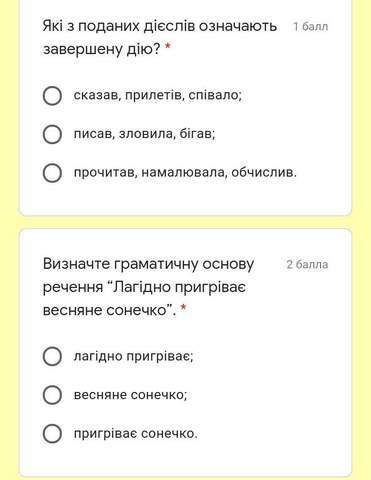Click the word 'завершену' in the first question
The image size is (371, 480).
coord(83,50)
